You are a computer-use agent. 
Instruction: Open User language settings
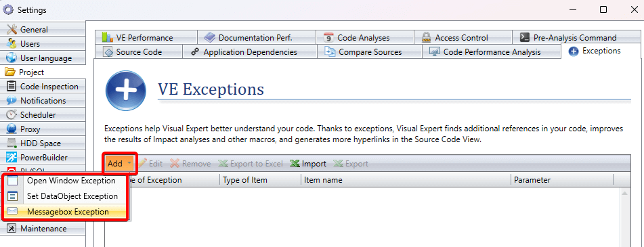tap(43, 58)
